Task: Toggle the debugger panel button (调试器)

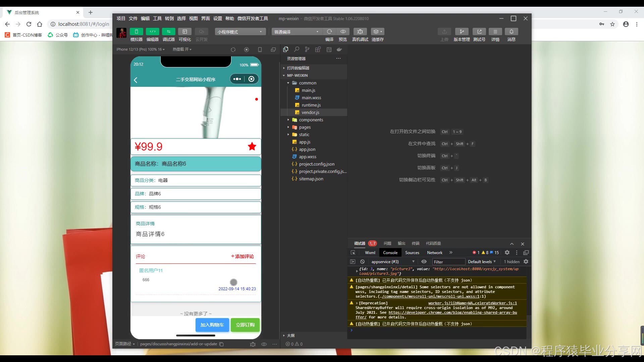Action: [168, 32]
